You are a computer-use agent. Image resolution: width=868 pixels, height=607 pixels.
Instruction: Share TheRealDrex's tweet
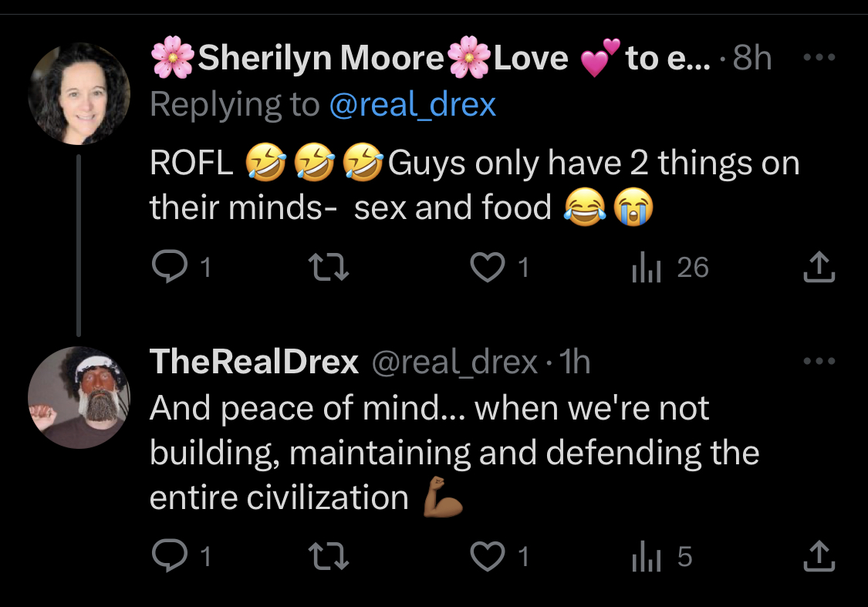click(x=819, y=555)
